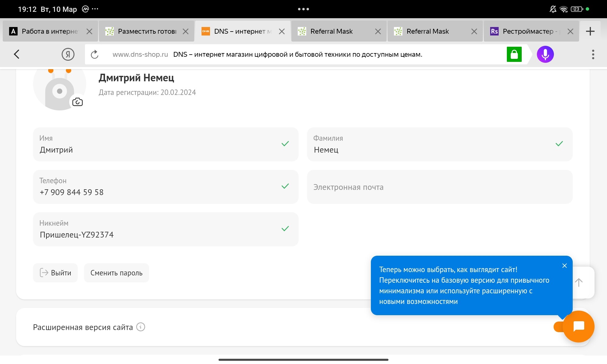Image resolution: width=607 pixels, height=364 pixels.
Task: Switch to the Рестроймастер tab
Action: click(x=527, y=31)
